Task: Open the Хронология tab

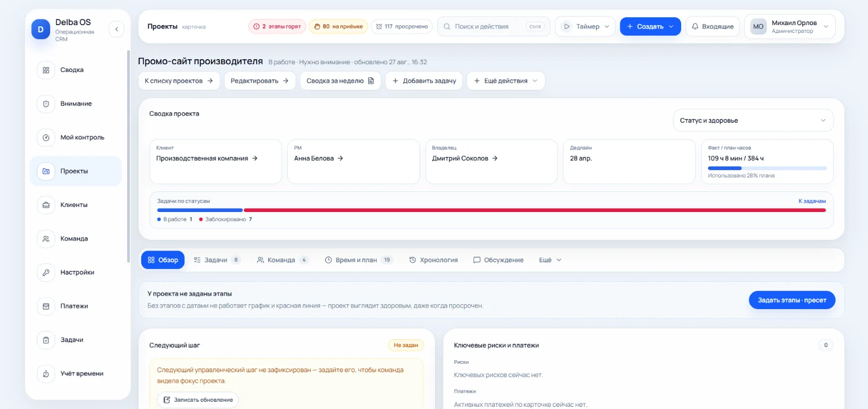Action: 433,260
